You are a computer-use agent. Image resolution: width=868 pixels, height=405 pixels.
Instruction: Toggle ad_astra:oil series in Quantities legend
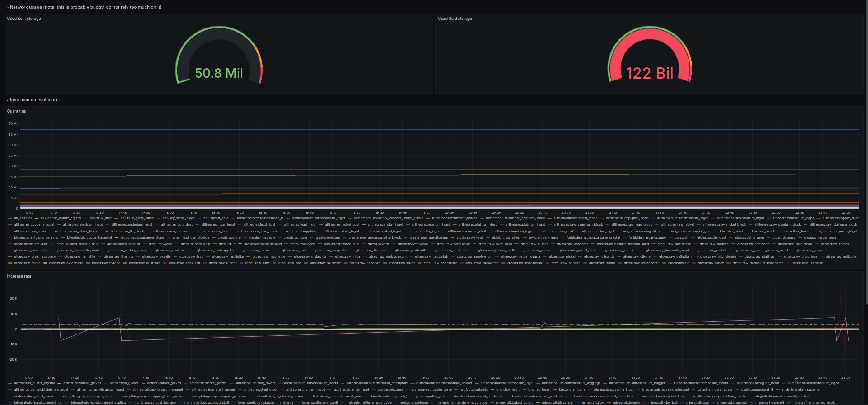(23, 218)
